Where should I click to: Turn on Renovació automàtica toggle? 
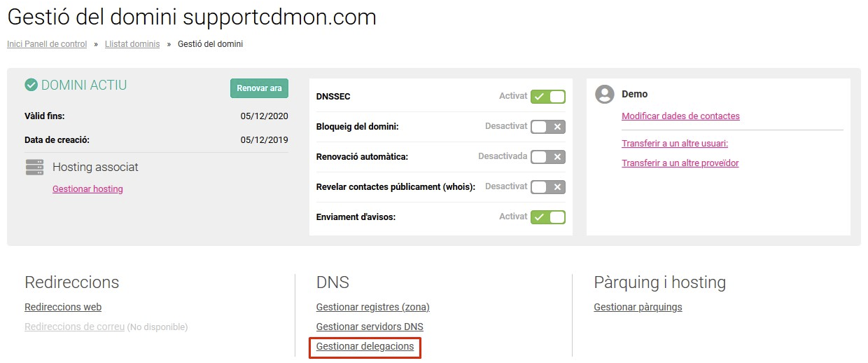[x=548, y=157]
